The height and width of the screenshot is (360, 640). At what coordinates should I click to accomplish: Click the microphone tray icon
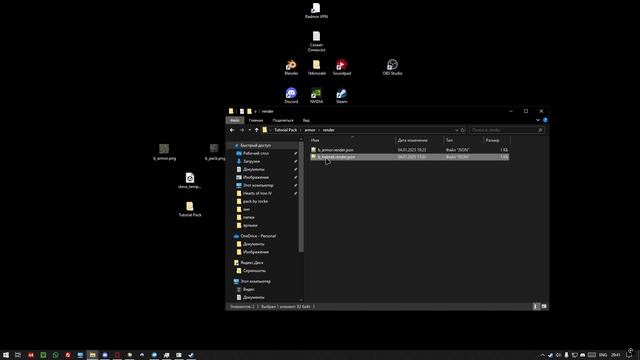click(x=567, y=355)
